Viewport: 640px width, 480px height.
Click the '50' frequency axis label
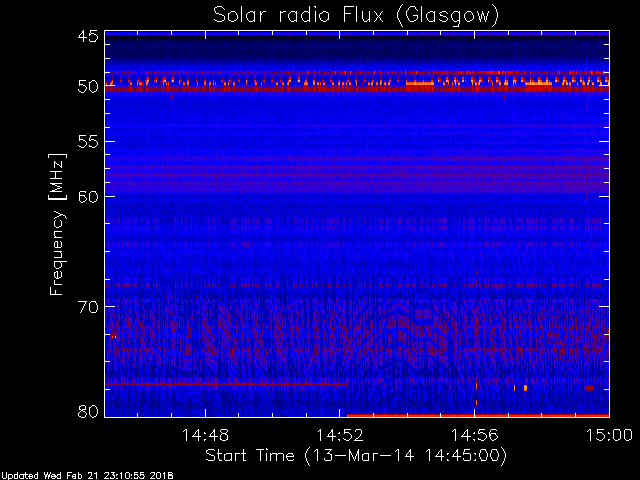[x=88, y=87]
